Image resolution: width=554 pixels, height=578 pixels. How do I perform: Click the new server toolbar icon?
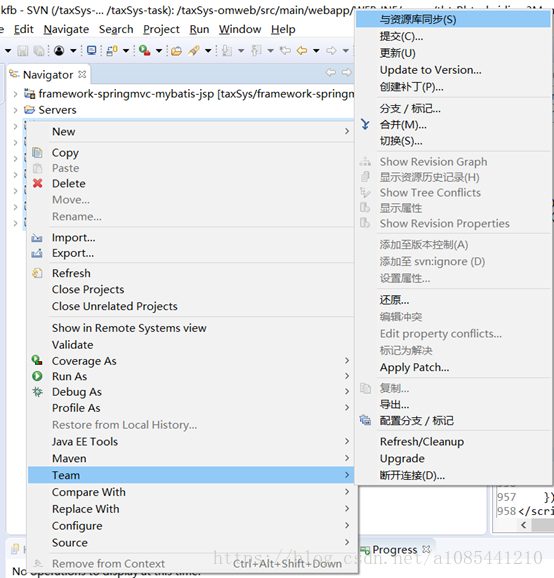point(112,51)
